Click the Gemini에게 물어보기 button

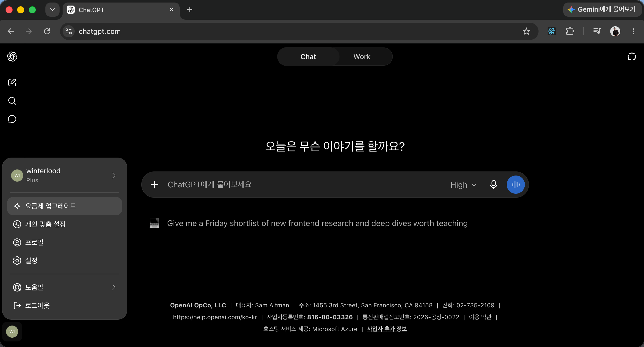click(x=602, y=10)
